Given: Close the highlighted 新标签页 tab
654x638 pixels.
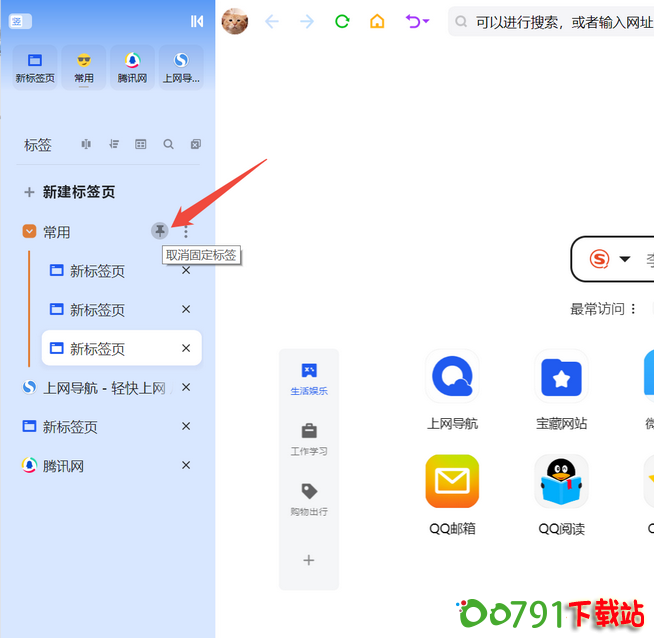Looking at the screenshot, I should (186, 348).
